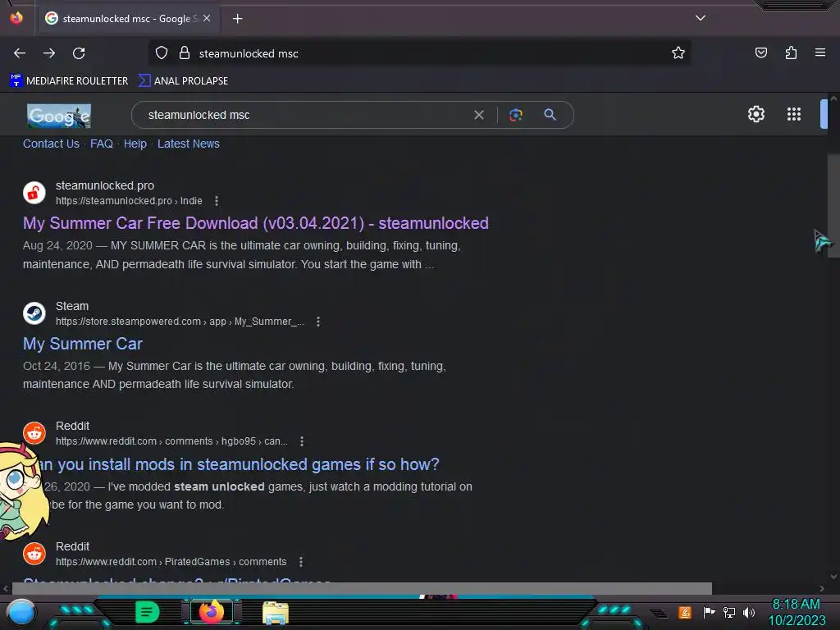
Task: Open File Explorer from taskbar
Action: coord(276,613)
